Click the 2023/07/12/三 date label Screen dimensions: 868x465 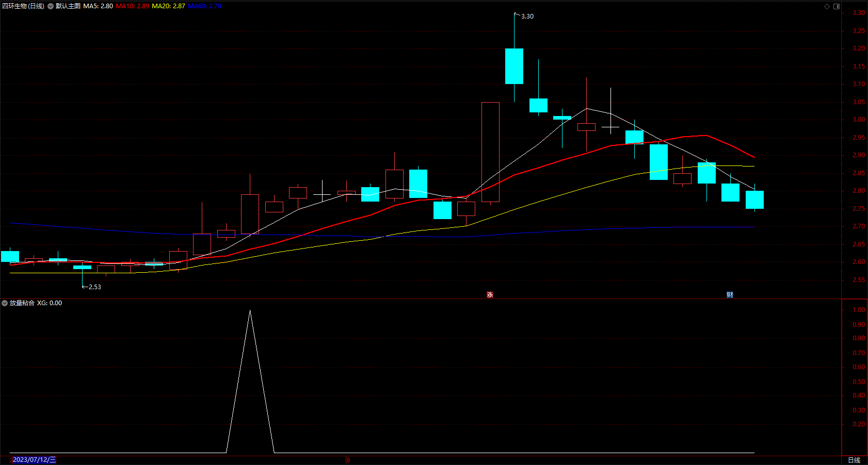click(x=34, y=460)
